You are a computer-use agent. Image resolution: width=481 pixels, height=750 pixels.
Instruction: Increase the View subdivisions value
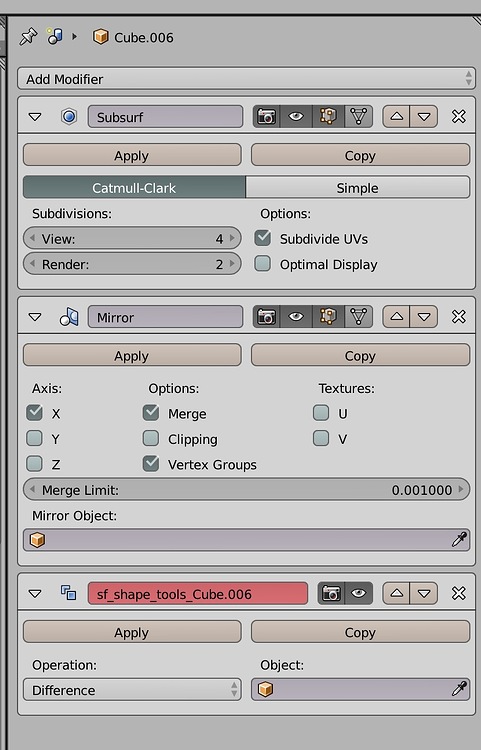click(232, 238)
